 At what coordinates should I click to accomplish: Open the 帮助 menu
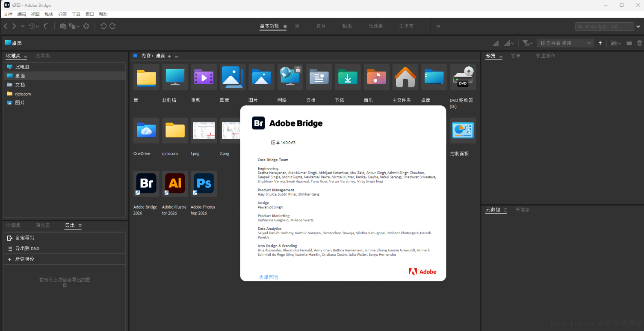click(x=103, y=15)
